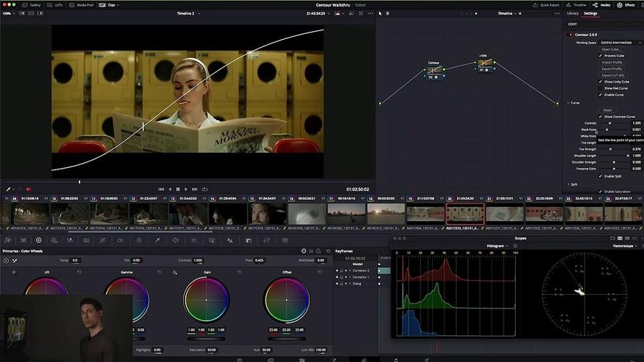The image size is (644, 362).
Task: Toggle auto balance in Primaries
Action: (x=7, y=261)
